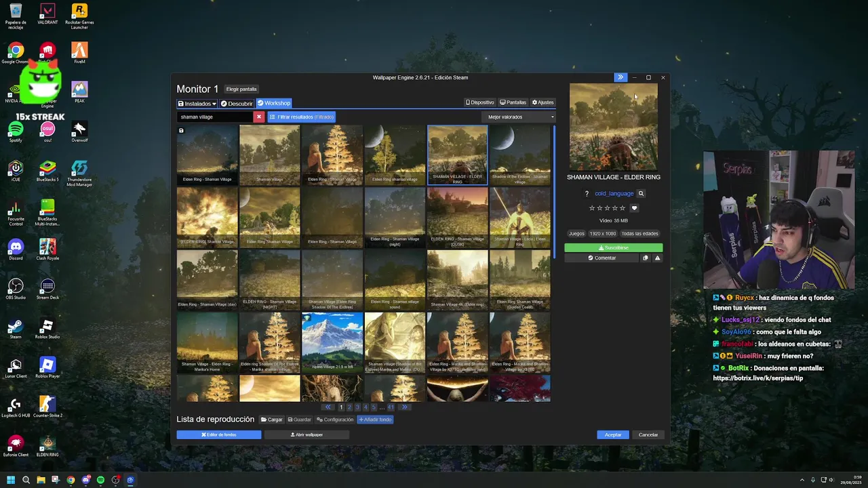868x488 pixels.
Task: Launch Steam from the desktop
Action: (16, 329)
